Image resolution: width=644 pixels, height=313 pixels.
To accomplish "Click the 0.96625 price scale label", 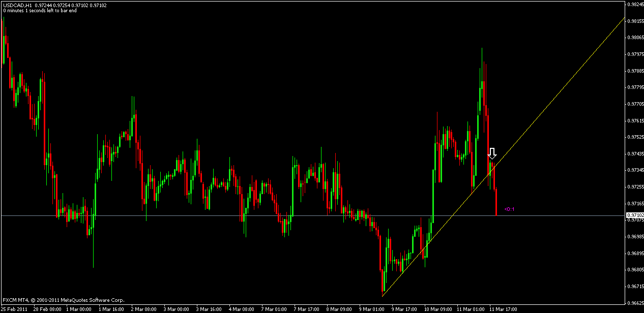I will [634, 303].
